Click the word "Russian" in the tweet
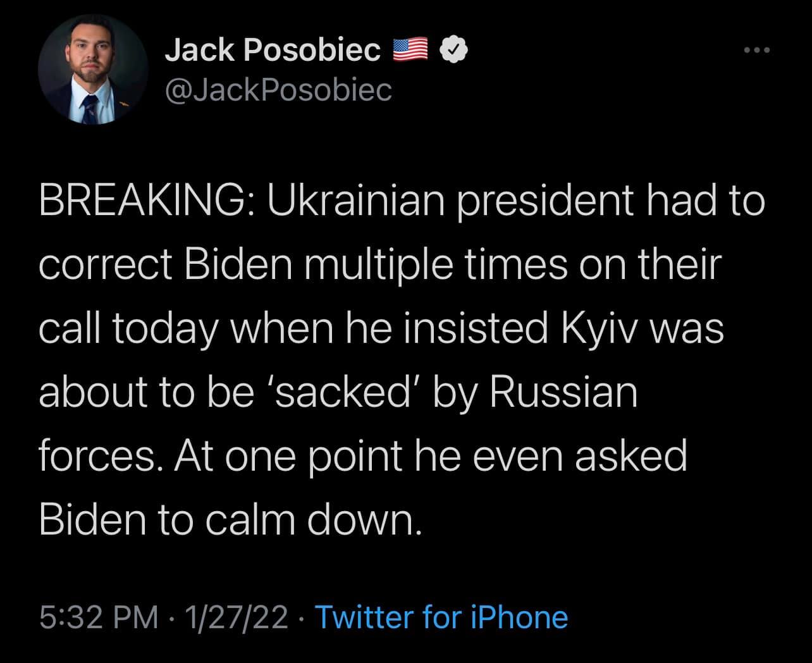Image resolution: width=812 pixels, height=663 pixels. [563, 392]
